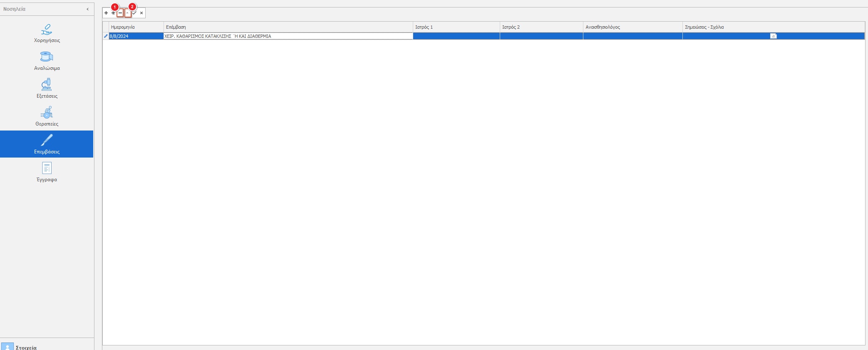
Task: Click the Ιατρός 2 cell in the selected row
Action: tap(541, 36)
